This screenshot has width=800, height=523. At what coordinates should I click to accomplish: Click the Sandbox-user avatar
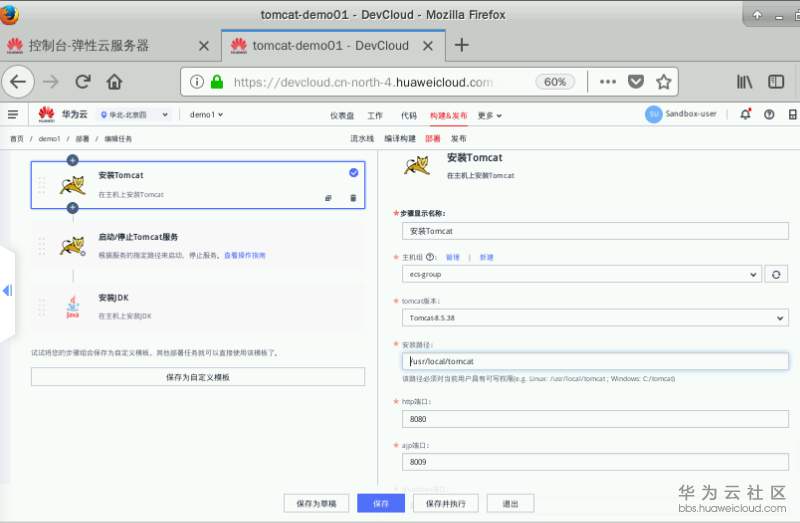[x=654, y=114]
